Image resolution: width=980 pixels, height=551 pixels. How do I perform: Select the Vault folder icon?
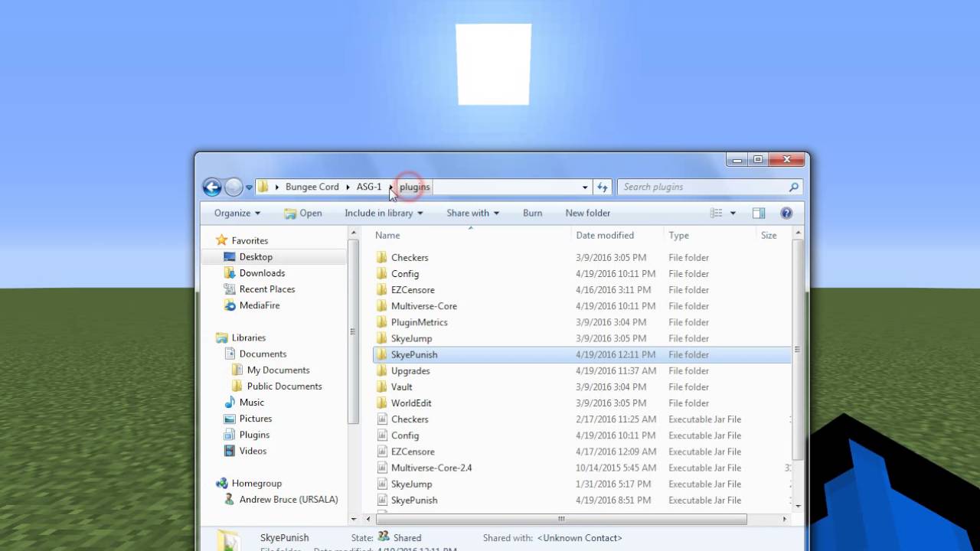pyautogui.click(x=382, y=386)
